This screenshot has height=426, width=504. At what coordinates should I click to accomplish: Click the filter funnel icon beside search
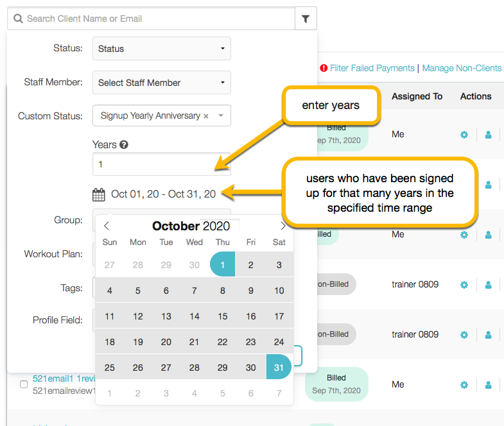(x=306, y=19)
